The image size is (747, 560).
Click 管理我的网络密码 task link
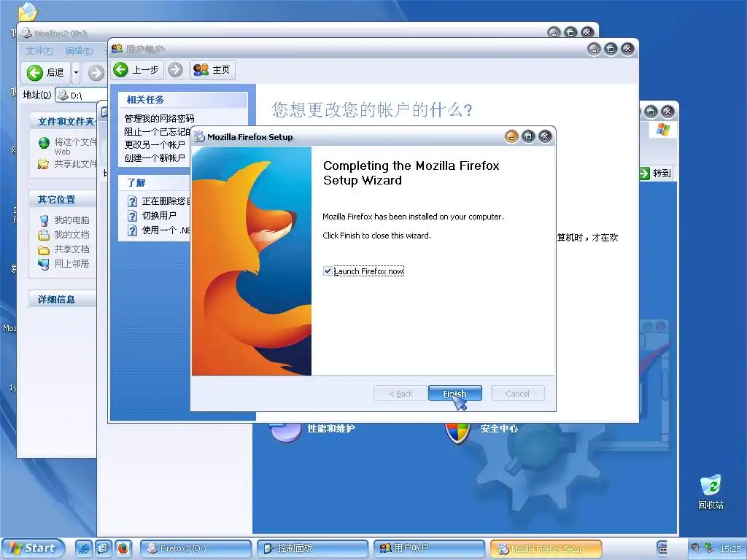tap(159, 118)
